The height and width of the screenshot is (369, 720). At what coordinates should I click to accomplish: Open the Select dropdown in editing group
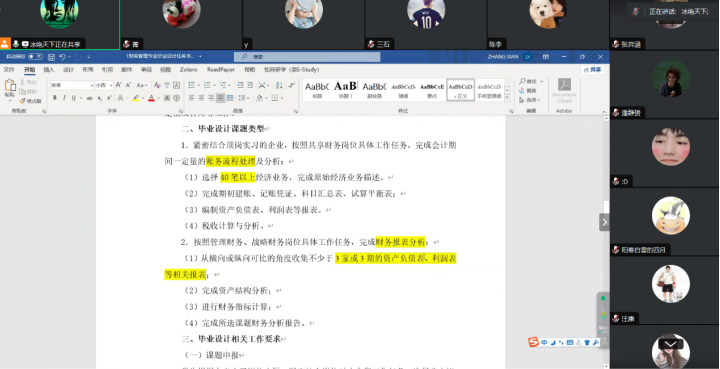coord(530,100)
